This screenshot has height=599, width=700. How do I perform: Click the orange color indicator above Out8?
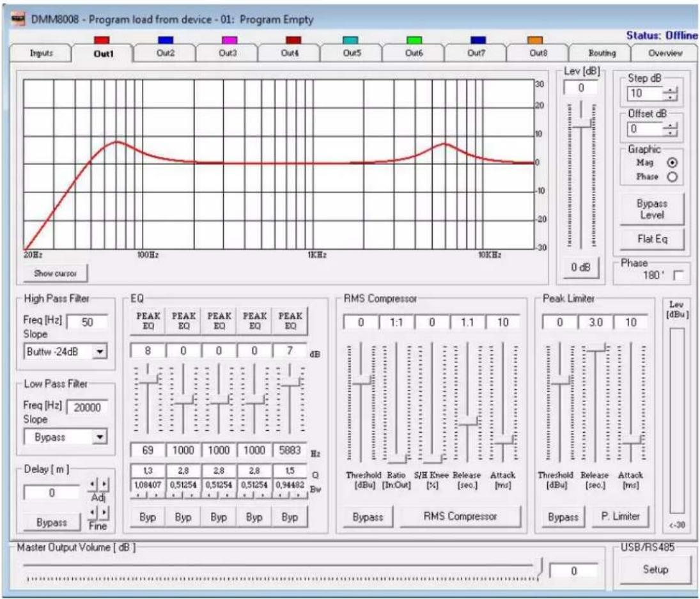pos(535,40)
